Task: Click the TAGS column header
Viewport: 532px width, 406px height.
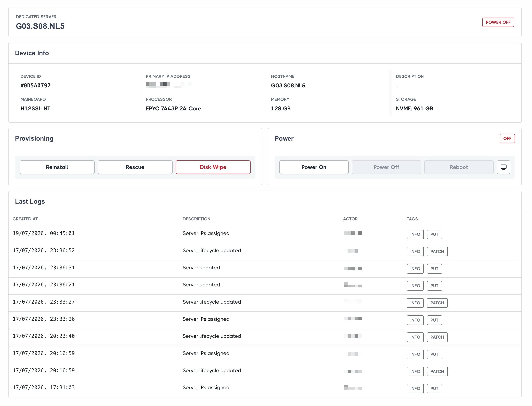Action: [412, 219]
